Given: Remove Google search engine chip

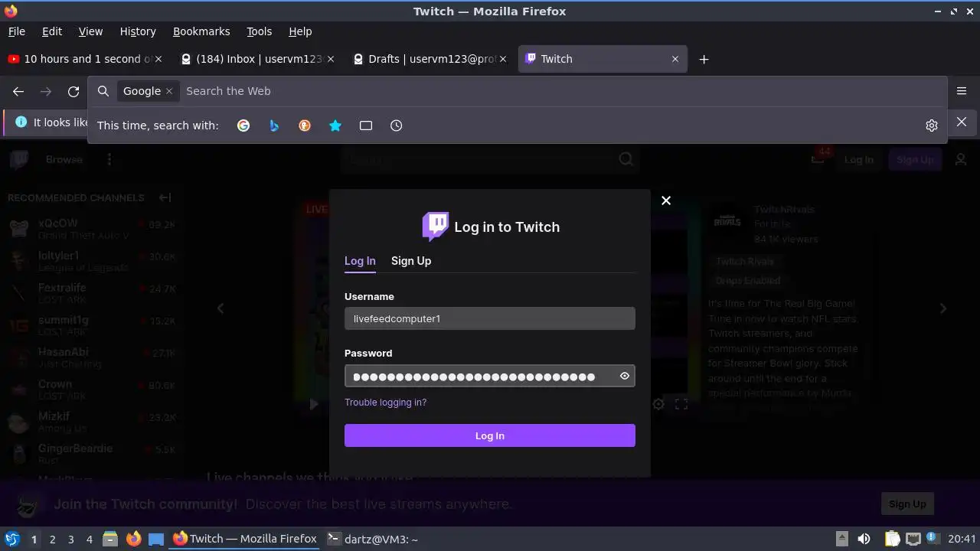Looking at the screenshot, I should pyautogui.click(x=169, y=91).
